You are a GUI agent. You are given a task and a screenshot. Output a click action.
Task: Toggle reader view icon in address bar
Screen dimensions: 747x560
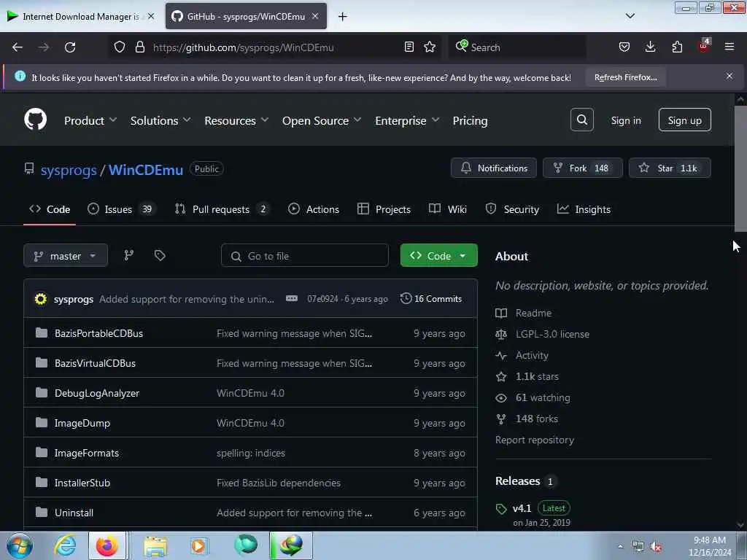[409, 47]
